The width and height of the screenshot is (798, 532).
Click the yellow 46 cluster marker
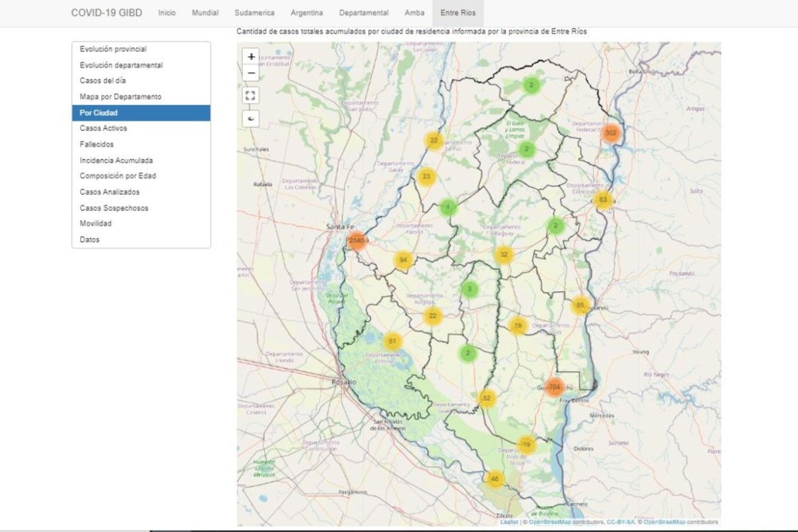[494, 479]
